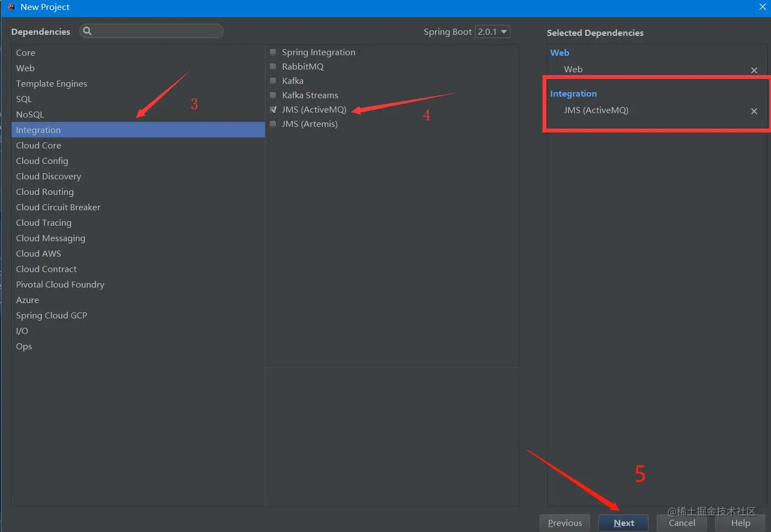The height and width of the screenshot is (532, 771).
Task: Open Cloud Routing category
Action: tap(138, 191)
